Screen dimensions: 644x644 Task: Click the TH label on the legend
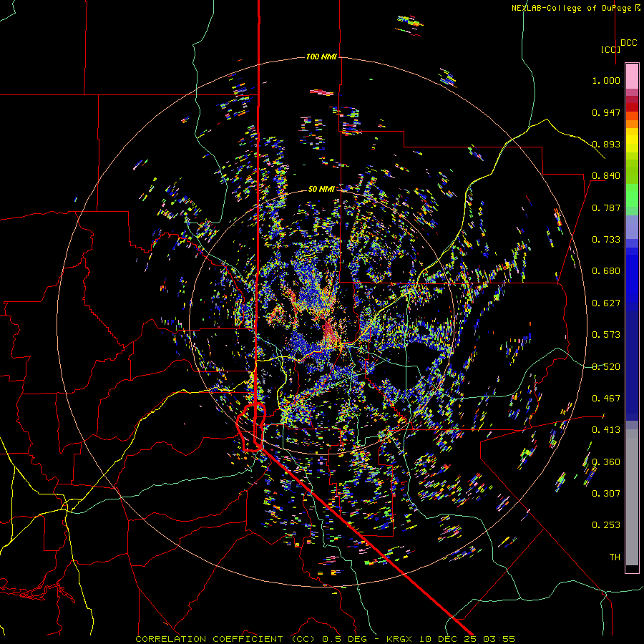(x=615, y=557)
